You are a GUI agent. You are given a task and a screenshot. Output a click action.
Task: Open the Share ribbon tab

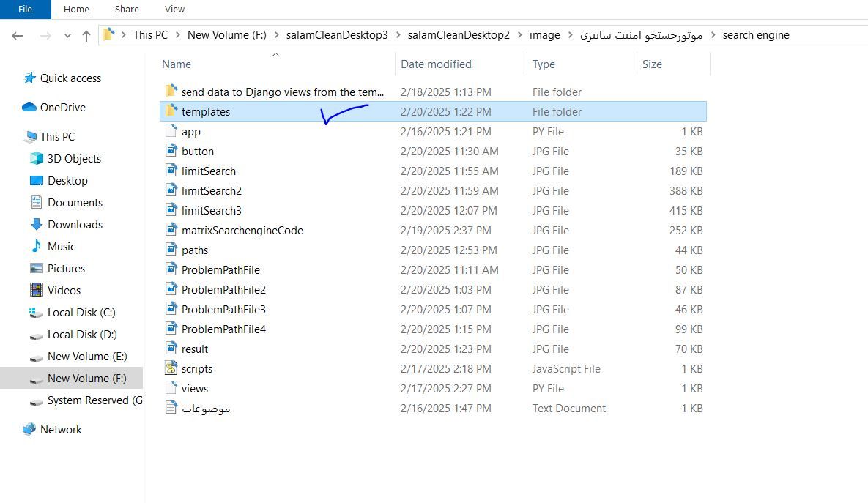pyautogui.click(x=127, y=10)
